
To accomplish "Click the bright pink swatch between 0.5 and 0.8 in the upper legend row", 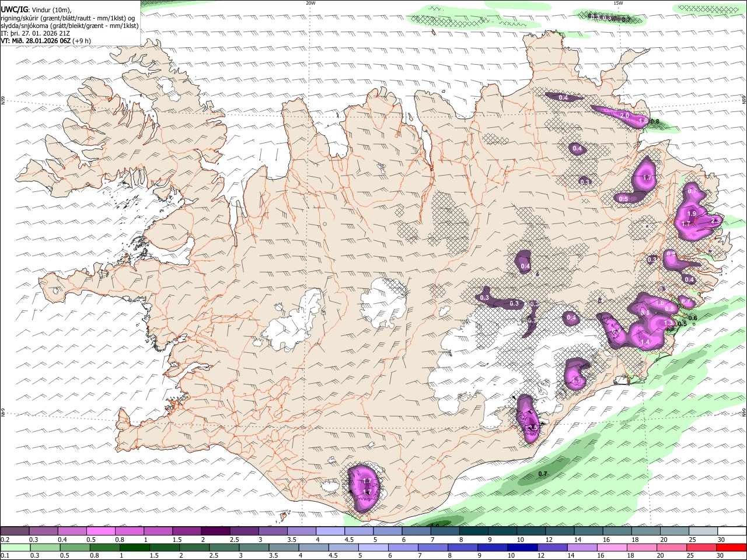I will click(x=100, y=531).
